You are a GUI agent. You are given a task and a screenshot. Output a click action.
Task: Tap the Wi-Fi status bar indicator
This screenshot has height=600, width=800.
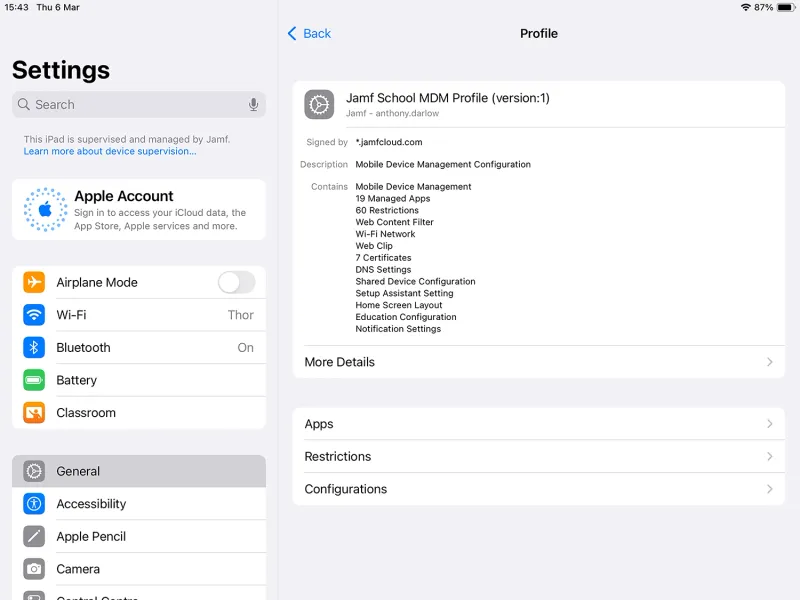pyautogui.click(x=745, y=7)
